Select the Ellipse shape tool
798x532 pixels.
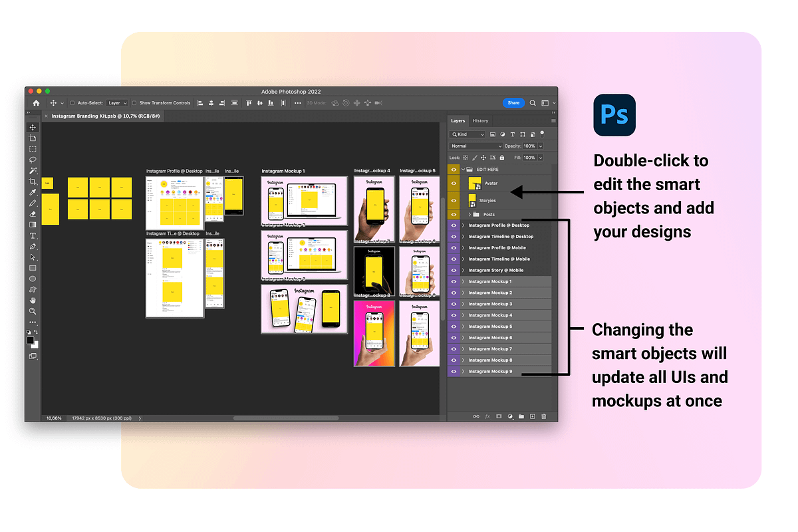pyautogui.click(x=33, y=279)
